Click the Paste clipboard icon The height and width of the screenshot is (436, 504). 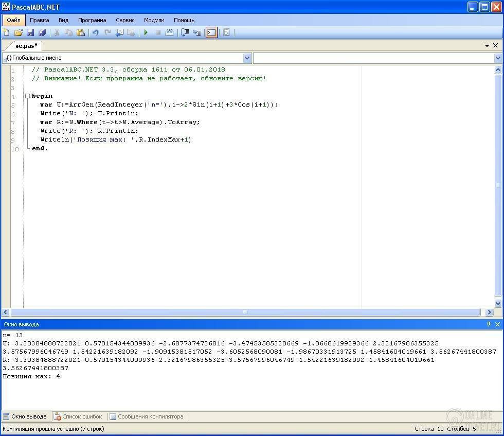click(x=81, y=32)
